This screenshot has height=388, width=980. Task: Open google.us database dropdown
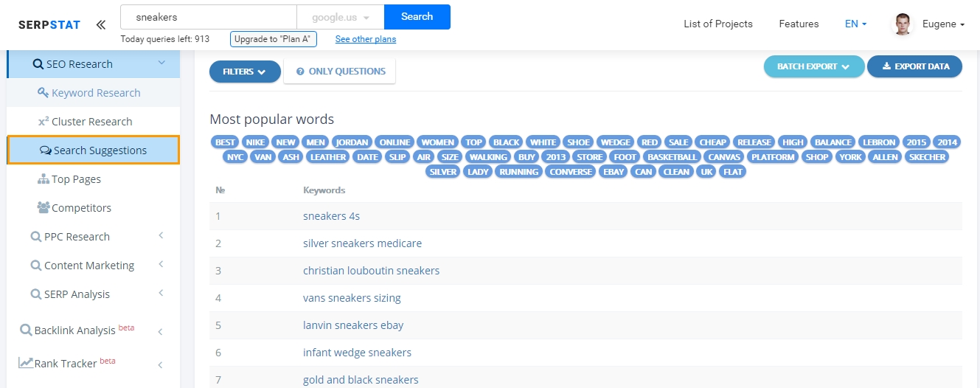[340, 16]
